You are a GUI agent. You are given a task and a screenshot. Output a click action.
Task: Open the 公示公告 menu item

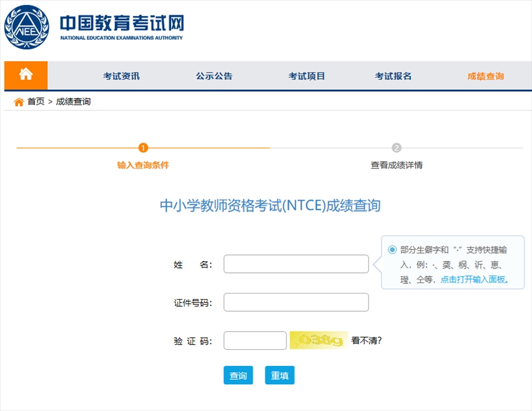(214, 76)
